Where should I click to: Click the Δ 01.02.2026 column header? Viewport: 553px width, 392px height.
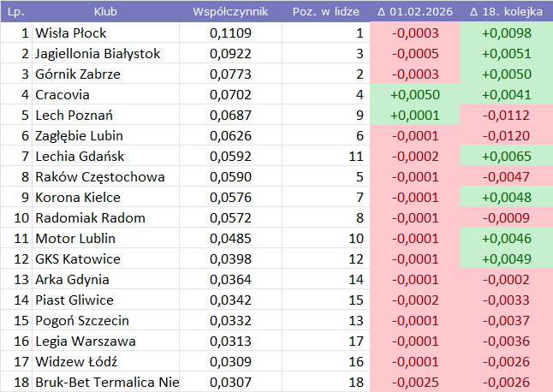414,12
